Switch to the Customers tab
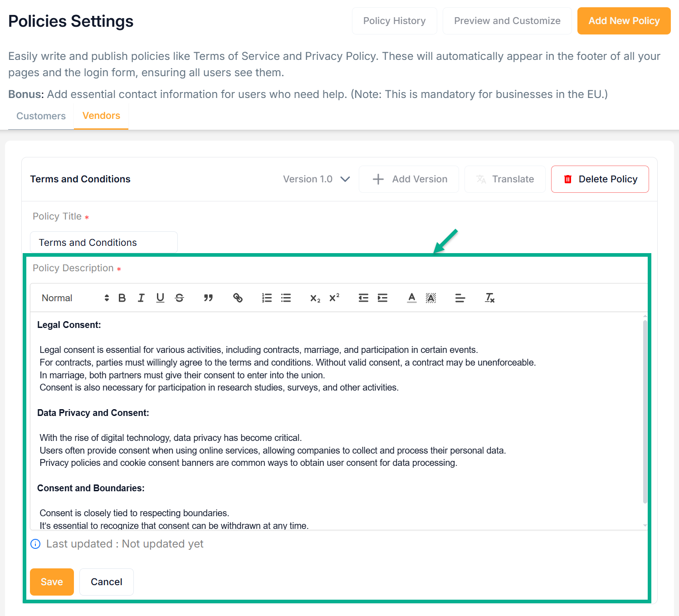Viewport: 679px width, 616px height. click(41, 116)
